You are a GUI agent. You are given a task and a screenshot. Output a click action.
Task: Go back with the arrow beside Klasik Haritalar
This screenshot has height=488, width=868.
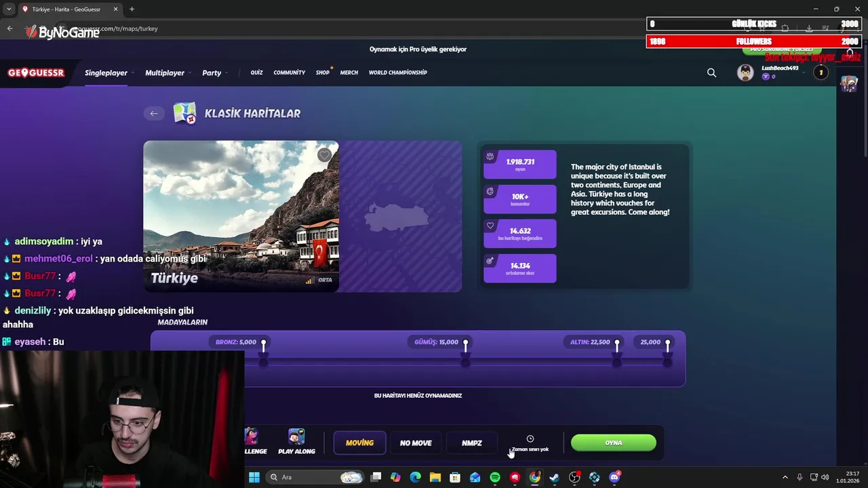point(154,113)
